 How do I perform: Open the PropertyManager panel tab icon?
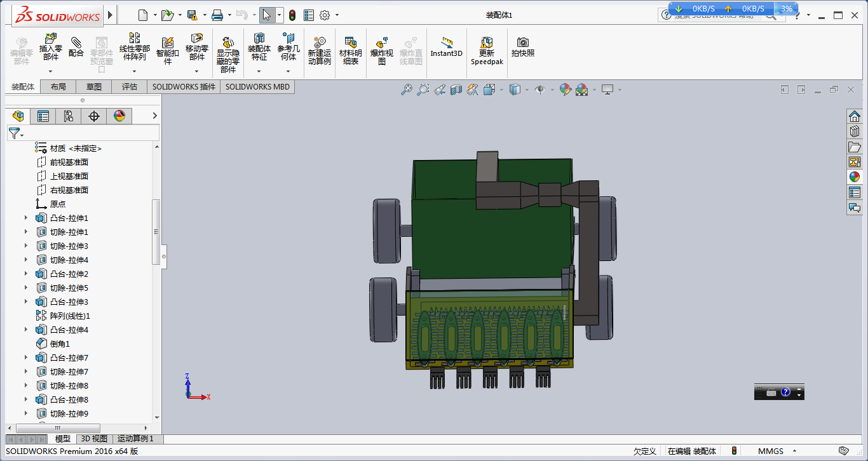click(43, 116)
